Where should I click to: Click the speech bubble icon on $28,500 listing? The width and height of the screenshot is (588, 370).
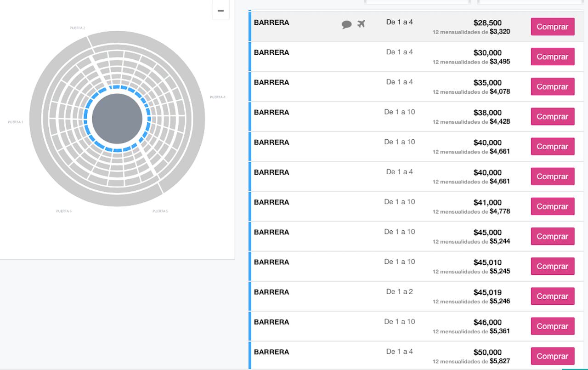pos(346,25)
